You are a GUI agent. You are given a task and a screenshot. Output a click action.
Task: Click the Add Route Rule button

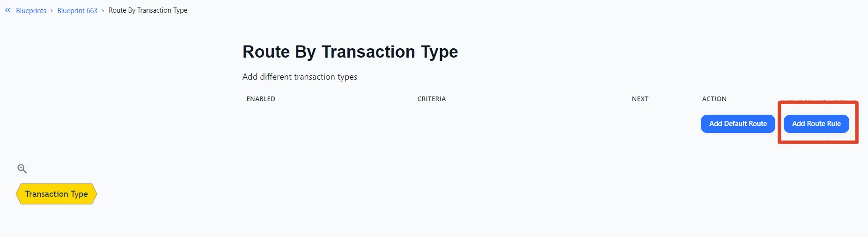pos(816,124)
